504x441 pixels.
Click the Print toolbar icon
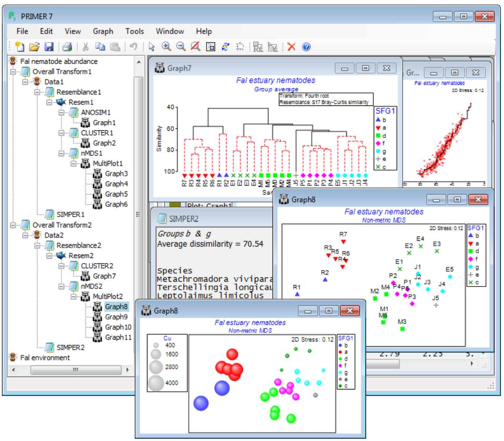tap(67, 47)
